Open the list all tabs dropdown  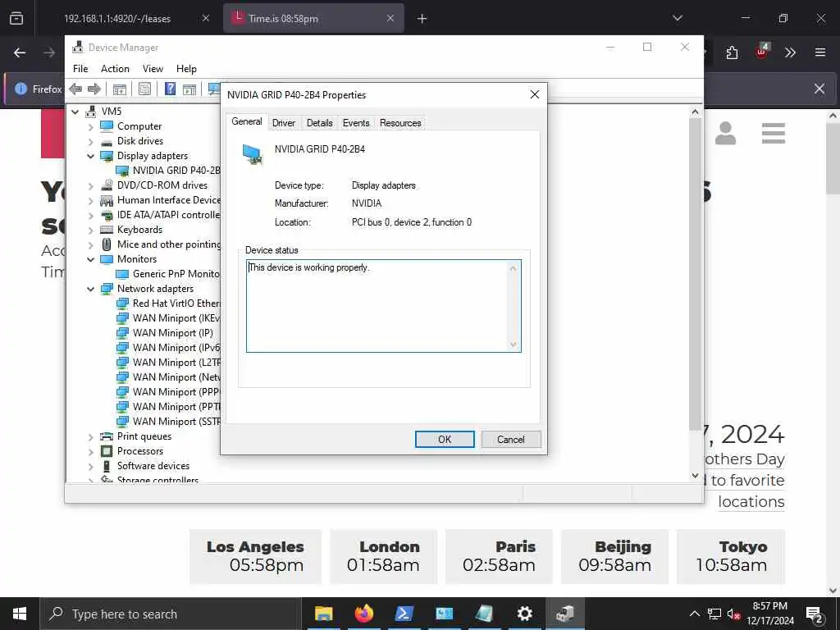(678, 18)
